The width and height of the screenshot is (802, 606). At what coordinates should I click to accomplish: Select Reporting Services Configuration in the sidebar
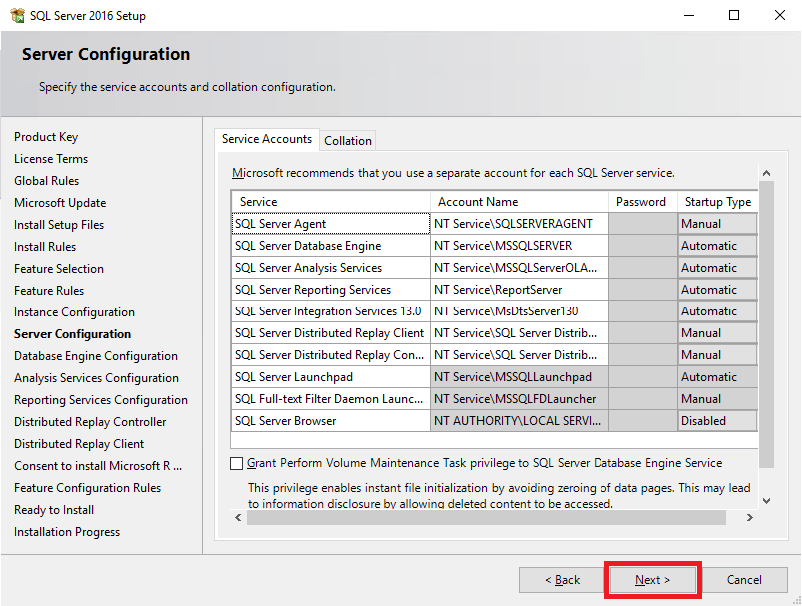click(101, 399)
